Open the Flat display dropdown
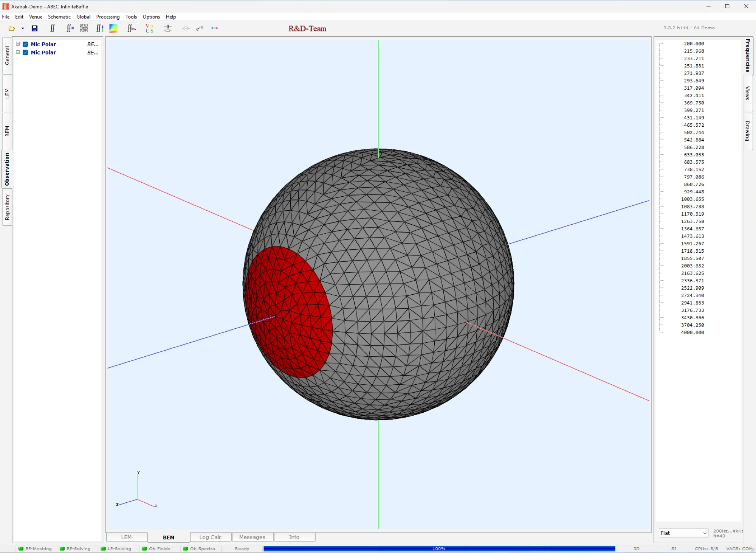 [683, 533]
